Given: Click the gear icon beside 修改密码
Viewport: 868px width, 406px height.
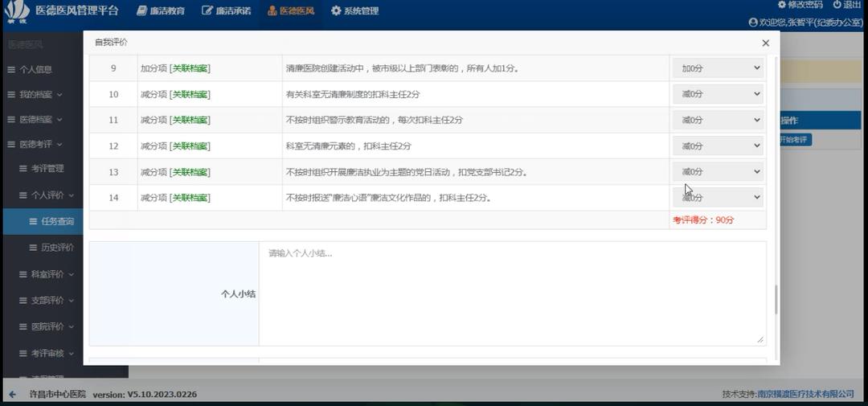Looking at the screenshot, I should (x=782, y=5).
